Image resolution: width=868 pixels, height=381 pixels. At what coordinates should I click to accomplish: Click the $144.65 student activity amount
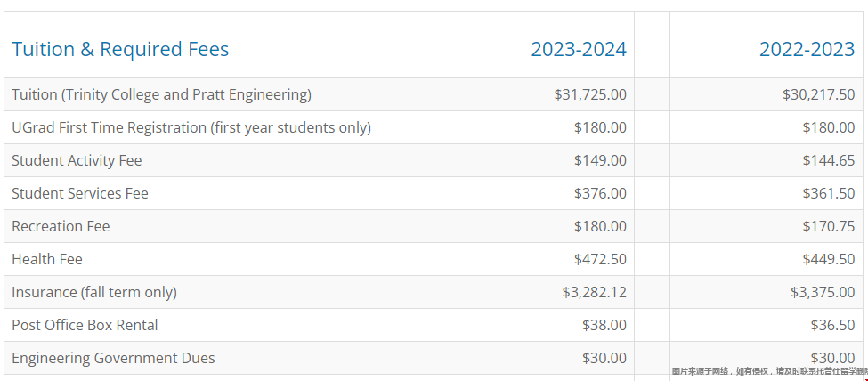pyautogui.click(x=829, y=160)
